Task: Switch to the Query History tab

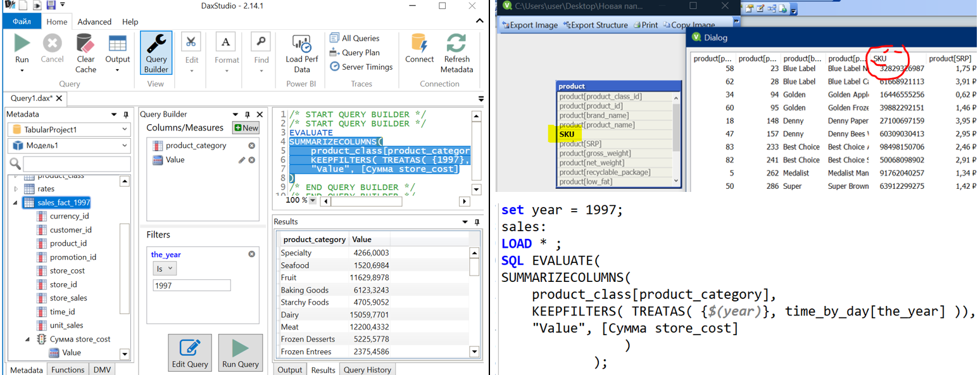Action: 367,370
